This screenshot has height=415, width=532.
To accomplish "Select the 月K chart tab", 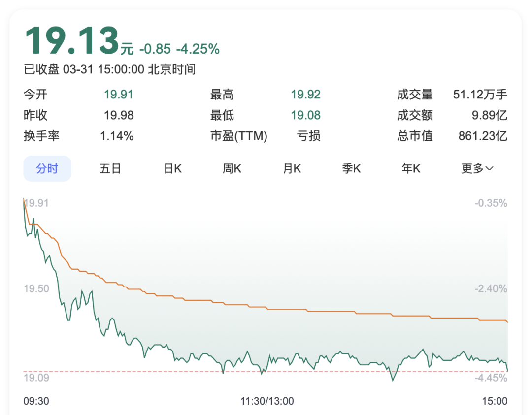I will [292, 169].
